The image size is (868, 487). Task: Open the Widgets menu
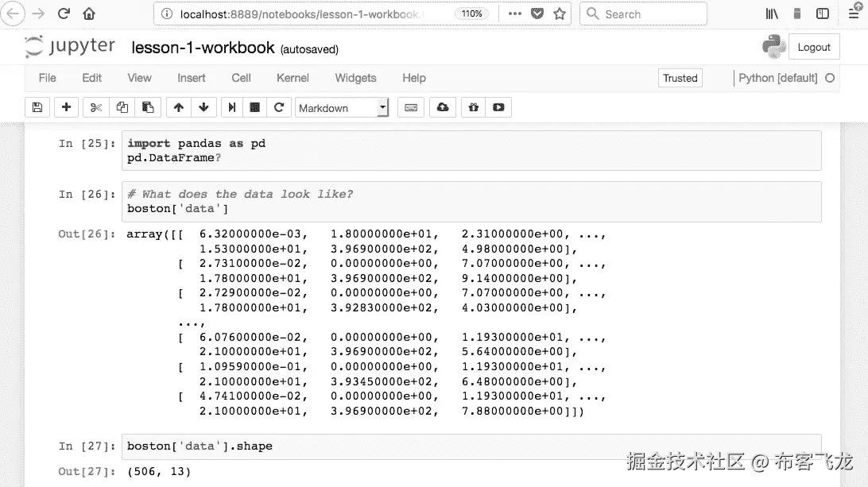pyautogui.click(x=355, y=78)
